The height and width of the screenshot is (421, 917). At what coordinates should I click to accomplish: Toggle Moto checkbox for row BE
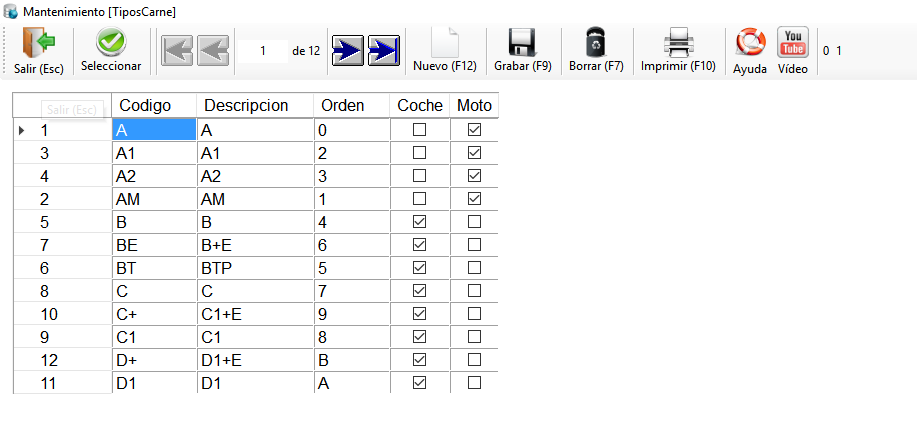point(474,244)
